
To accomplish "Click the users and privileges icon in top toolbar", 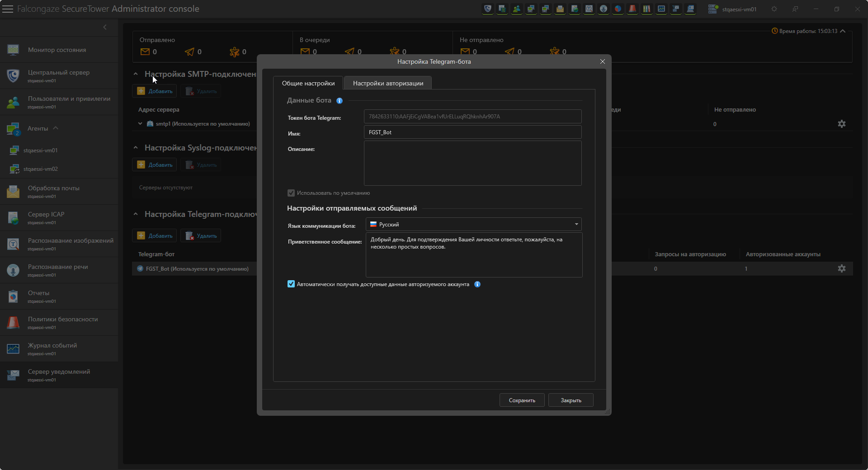I will [x=517, y=9].
